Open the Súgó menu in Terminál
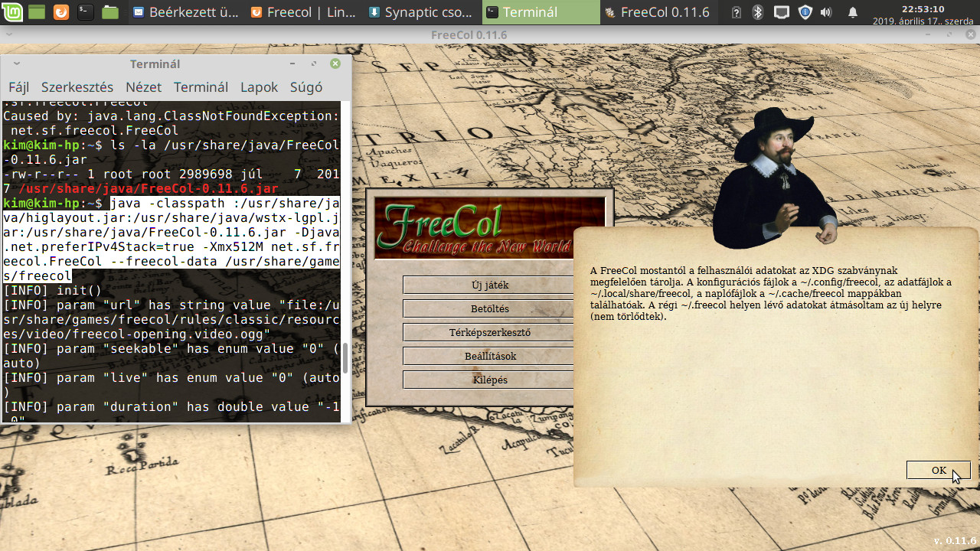 pos(306,87)
